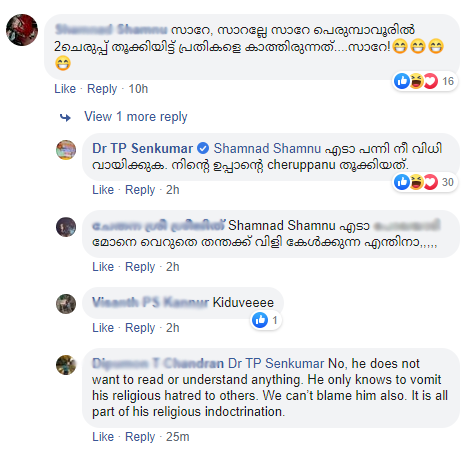Click the 25m timestamp of last comment
The width and height of the screenshot is (467, 453).
[x=178, y=437]
